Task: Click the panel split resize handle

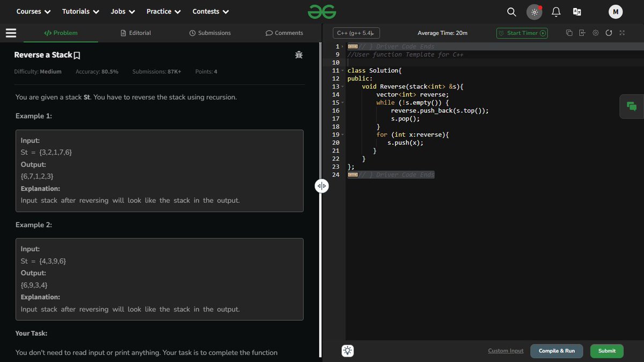Action: click(321, 186)
